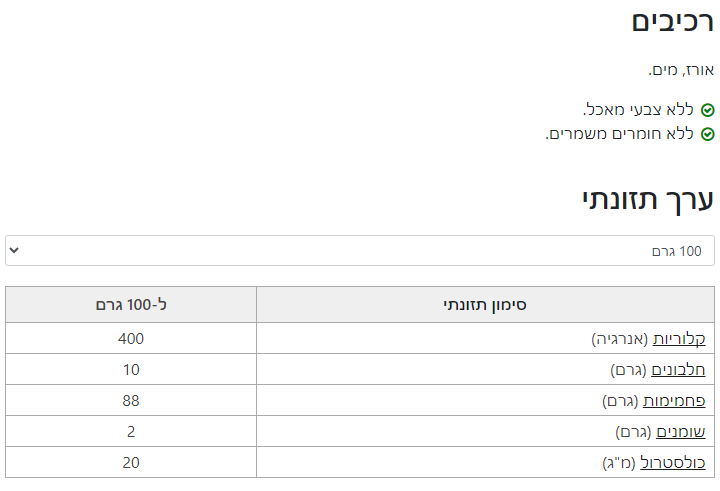
Task: Select the protein value 10
Action: point(131,370)
